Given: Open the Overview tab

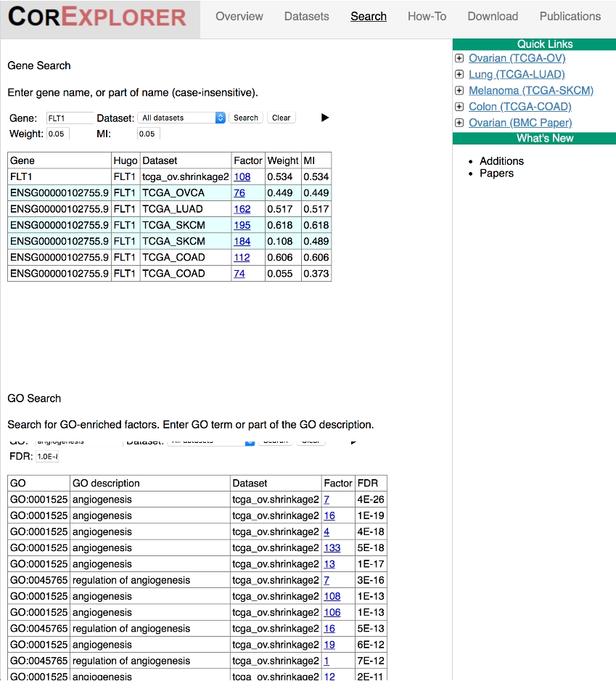Looking at the screenshot, I should point(239,16).
